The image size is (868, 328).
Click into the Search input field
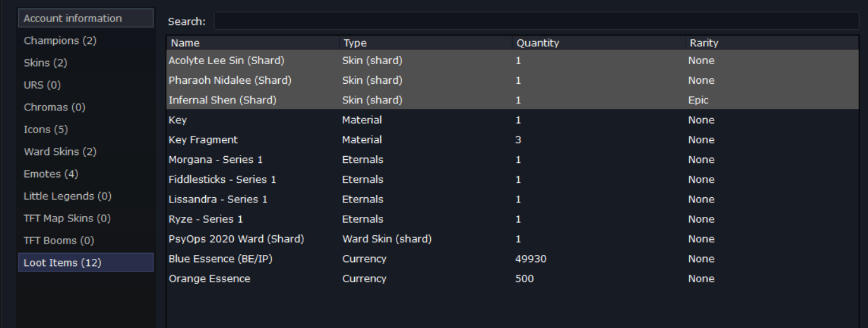click(x=536, y=21)
